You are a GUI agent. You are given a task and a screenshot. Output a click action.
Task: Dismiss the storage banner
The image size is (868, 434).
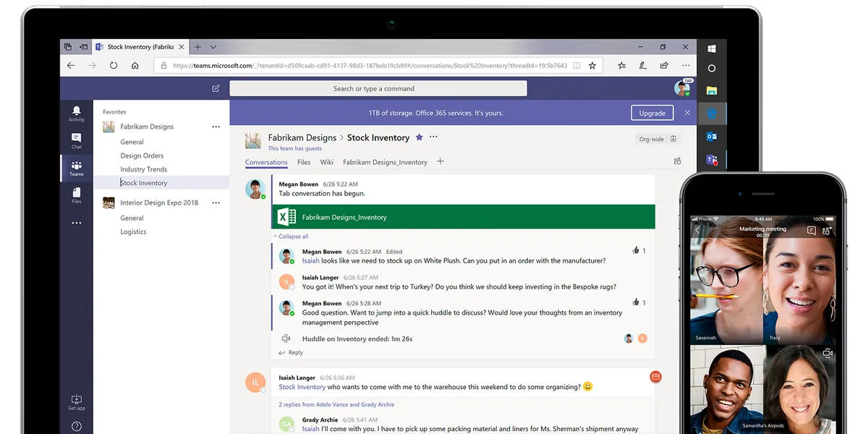coord(687,113)
